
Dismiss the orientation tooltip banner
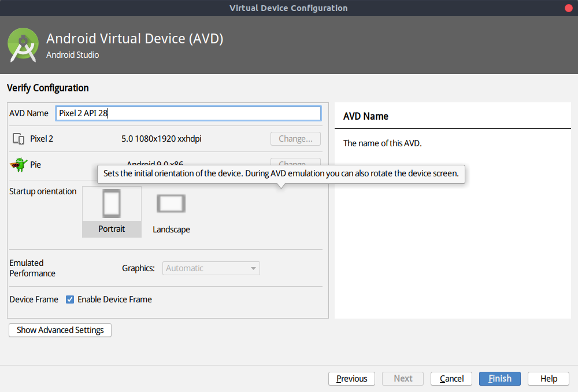coord(281,173)
